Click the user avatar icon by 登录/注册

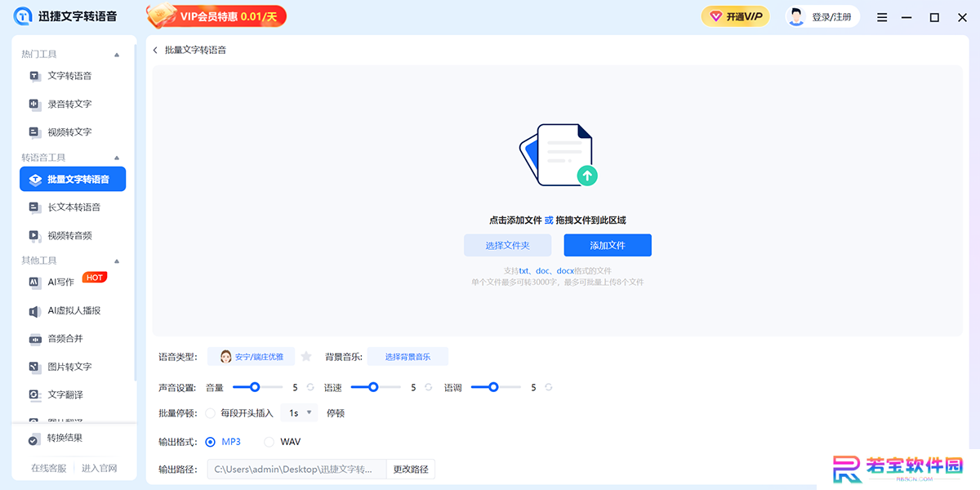click(x=796, y=16)
